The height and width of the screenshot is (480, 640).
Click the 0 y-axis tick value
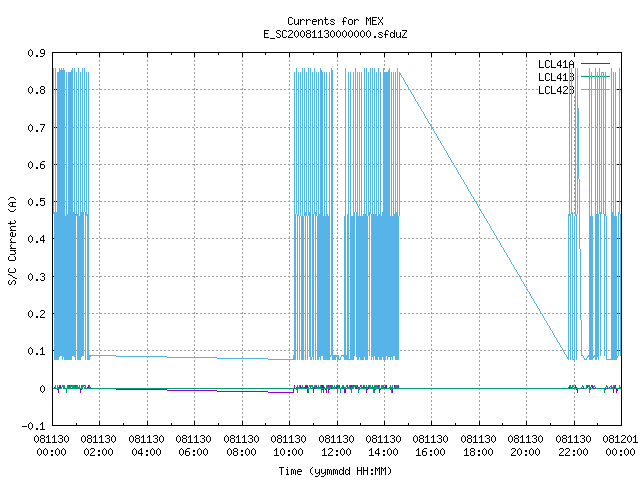tap(42, 389)
